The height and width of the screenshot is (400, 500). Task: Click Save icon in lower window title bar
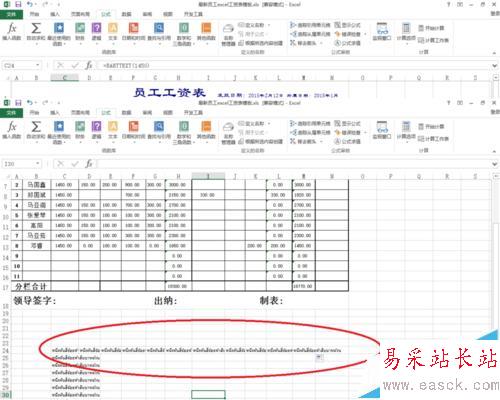click(18, 103)
